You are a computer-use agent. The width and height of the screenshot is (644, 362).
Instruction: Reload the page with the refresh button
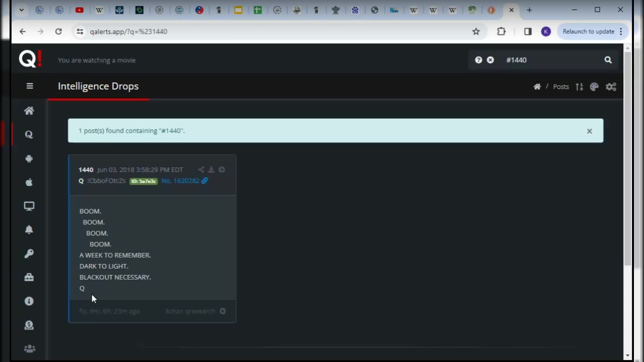click(58, 31)
